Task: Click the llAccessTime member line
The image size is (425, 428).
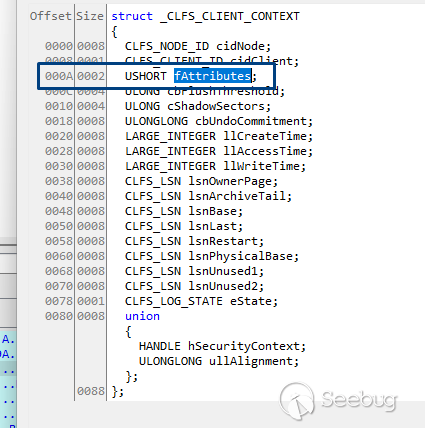Action: pyautogui.click(x=219, y=151)
